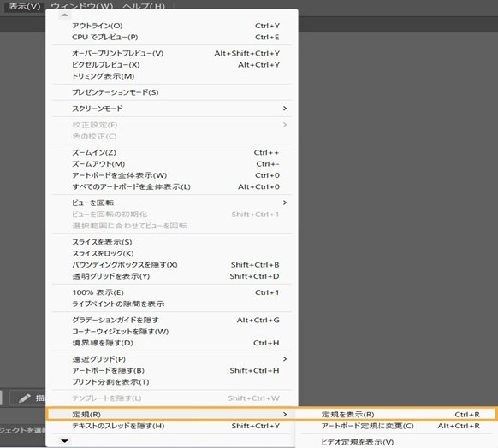The image size is (498, 448).
Task: Choose CPU でプレビュー(P) option
Action: point(172,37)
